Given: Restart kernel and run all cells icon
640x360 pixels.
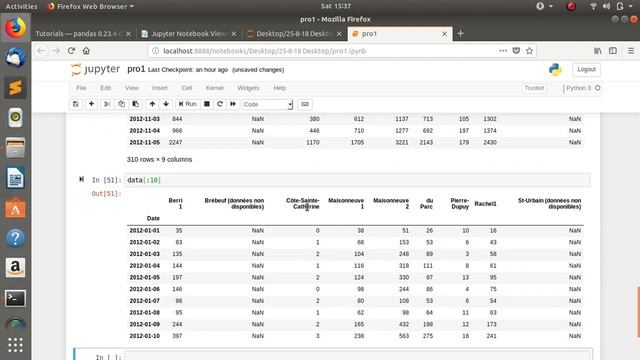Looking at the screenshot, I should point(233,104).
